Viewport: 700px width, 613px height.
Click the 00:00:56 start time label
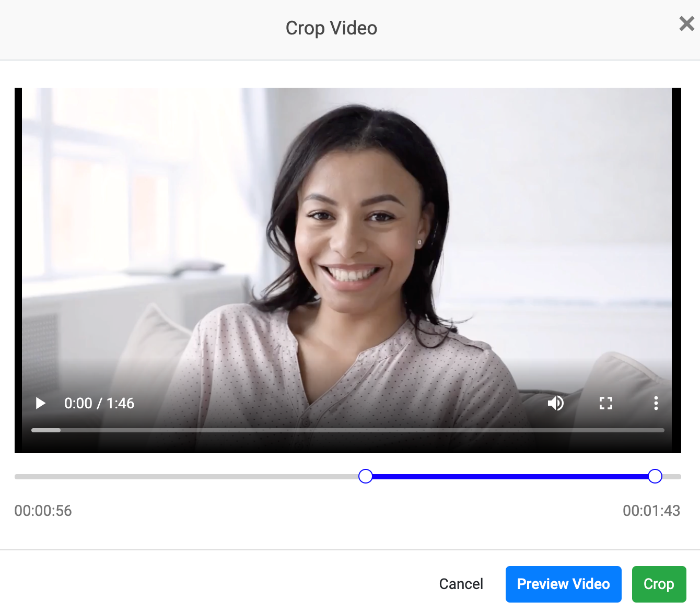[43, 511]
